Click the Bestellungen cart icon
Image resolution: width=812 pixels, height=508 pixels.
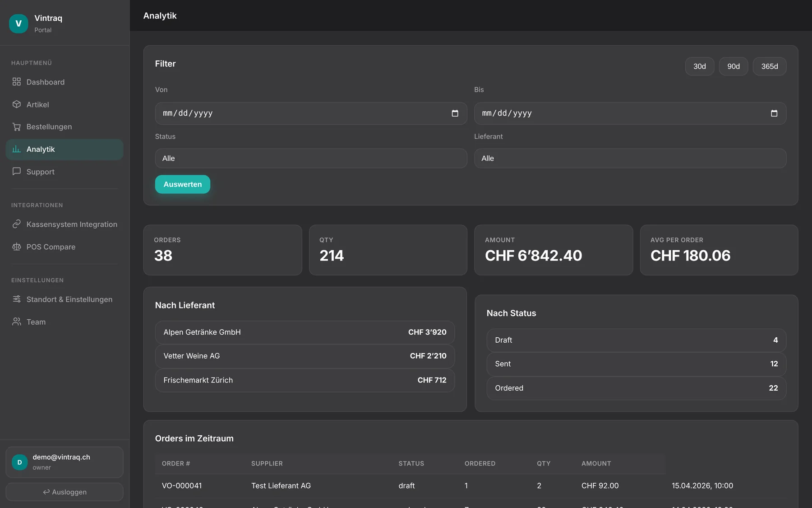coord(17,126)
